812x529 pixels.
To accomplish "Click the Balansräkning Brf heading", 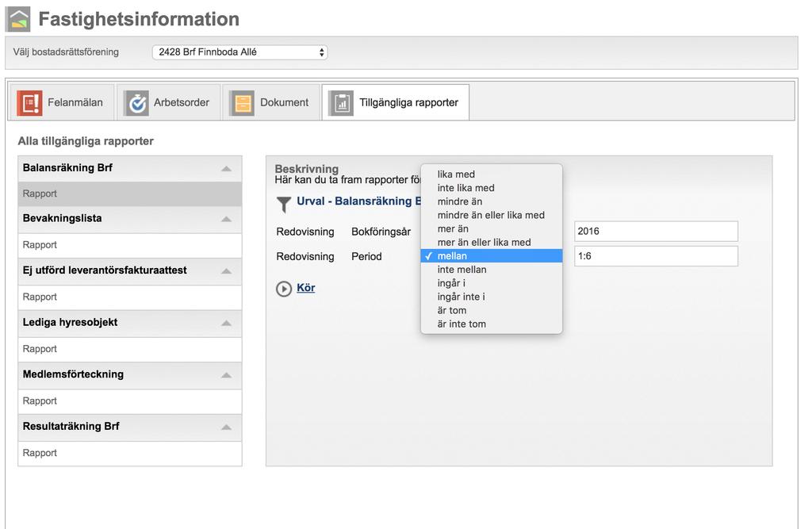I will (x=67, y=168).
